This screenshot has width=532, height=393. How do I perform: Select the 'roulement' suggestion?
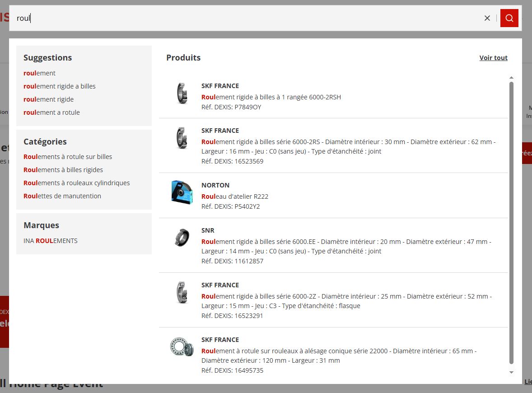(x=39, y=73)
